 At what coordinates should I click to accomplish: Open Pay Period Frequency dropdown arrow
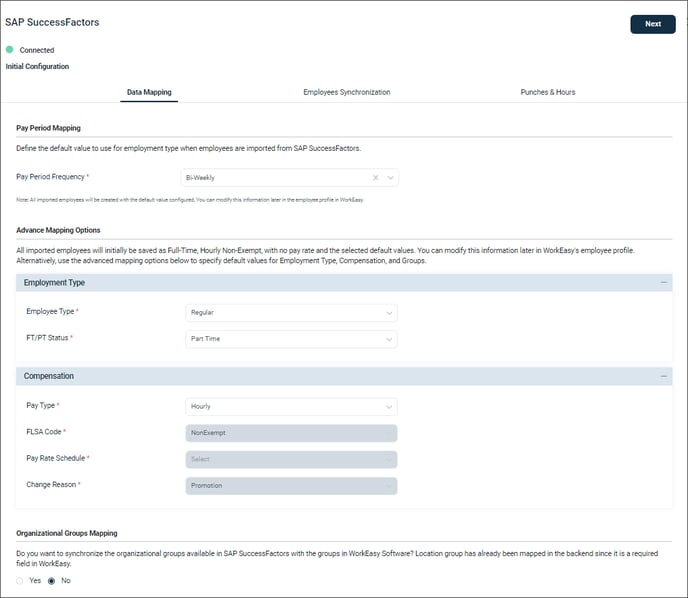point(390,178)
